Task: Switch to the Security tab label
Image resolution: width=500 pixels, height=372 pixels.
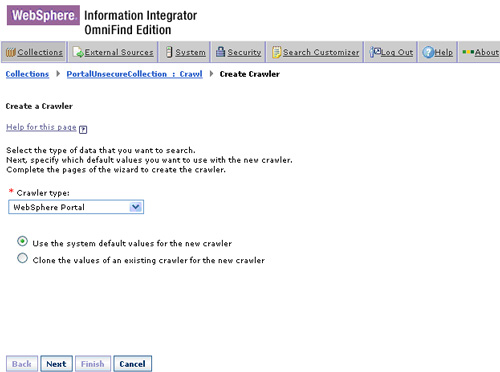Action: pyautogui.click(x=244, y=52)
